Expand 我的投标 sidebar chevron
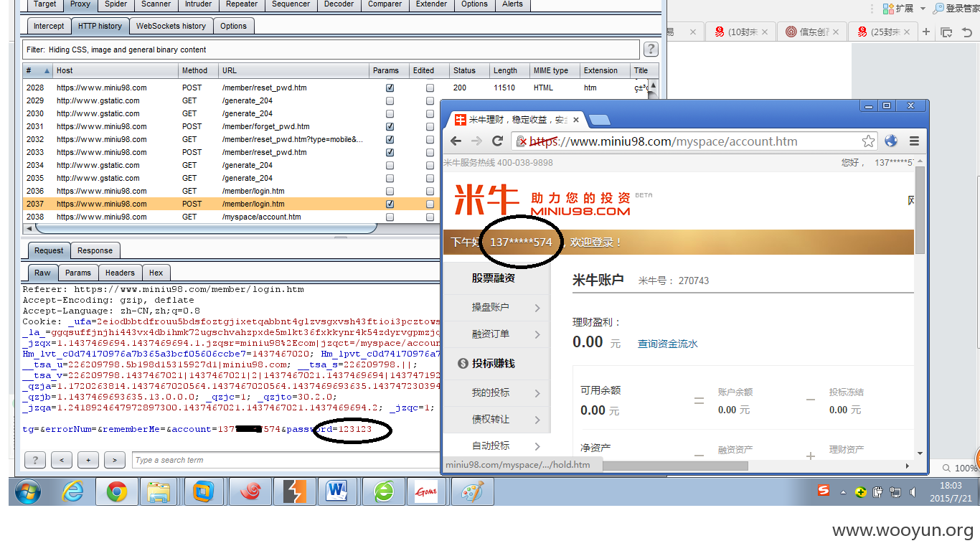 click(537, 393)
